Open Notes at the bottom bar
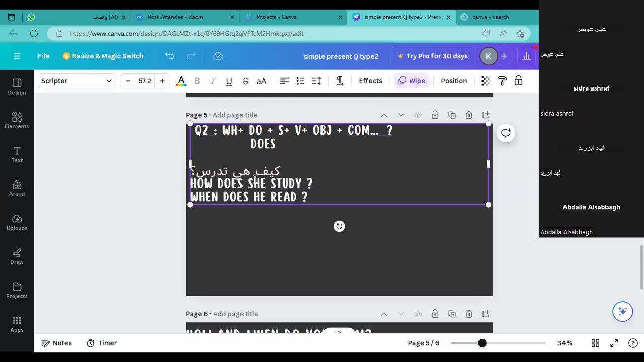 coord(56,343)
